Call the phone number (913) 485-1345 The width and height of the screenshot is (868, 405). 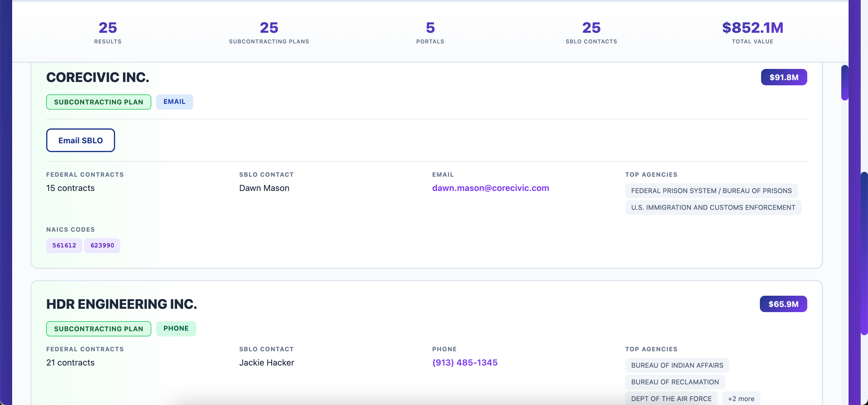click(465, 362)
